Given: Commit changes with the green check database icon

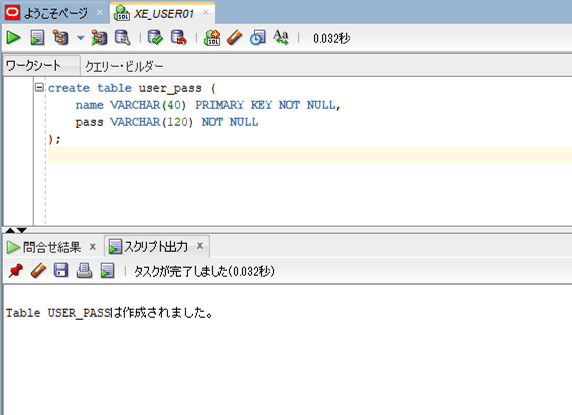Looking at the screenshot, I should coord(155,38).
